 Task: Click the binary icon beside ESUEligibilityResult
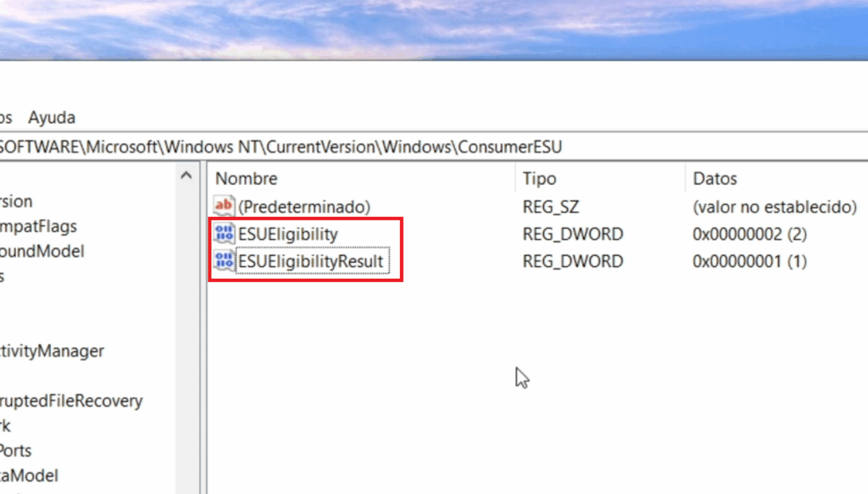[224, 261]
